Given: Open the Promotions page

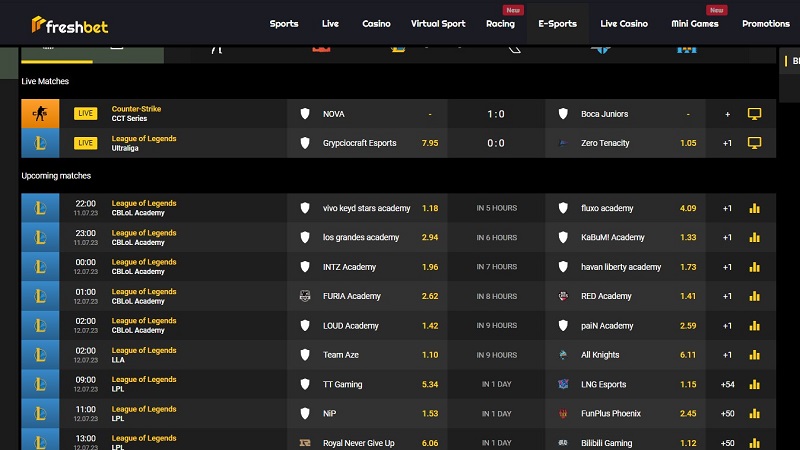Looking at the screenshot, I should tap(765, 23).
